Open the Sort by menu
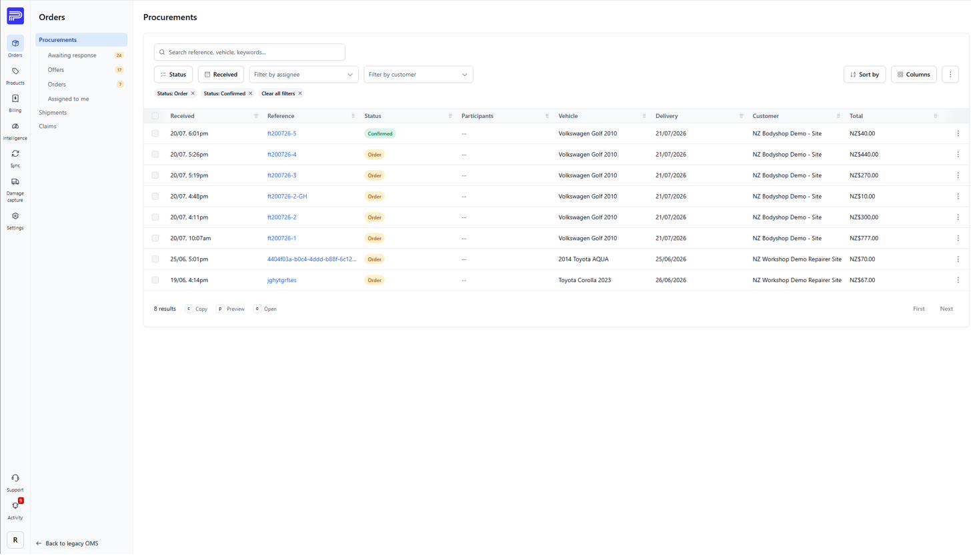Image resolution: width=971 pixels, height=560 pixels. [864, 75]
